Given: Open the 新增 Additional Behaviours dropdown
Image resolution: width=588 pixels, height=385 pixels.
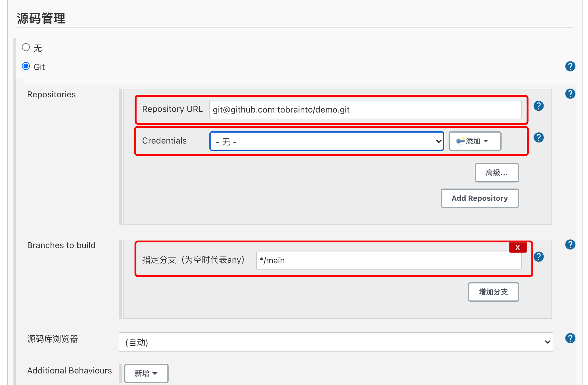Looking at the screenshot, I should 146,373.
